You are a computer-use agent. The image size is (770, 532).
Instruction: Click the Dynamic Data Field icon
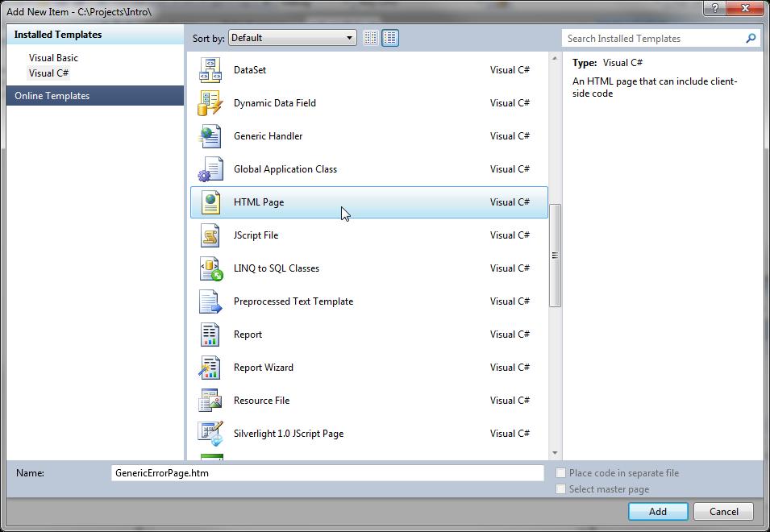coord(210,103)
